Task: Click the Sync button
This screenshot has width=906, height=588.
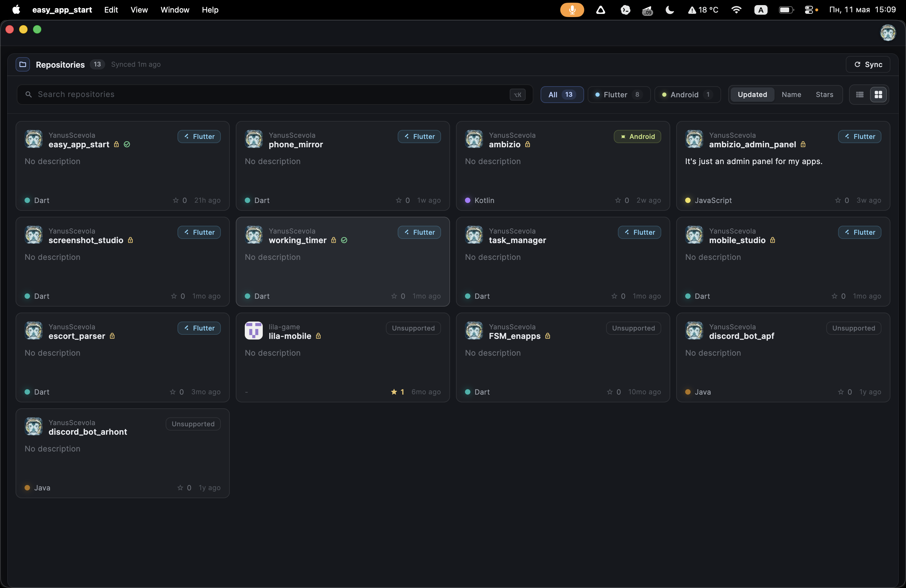Action: (868, 64)
